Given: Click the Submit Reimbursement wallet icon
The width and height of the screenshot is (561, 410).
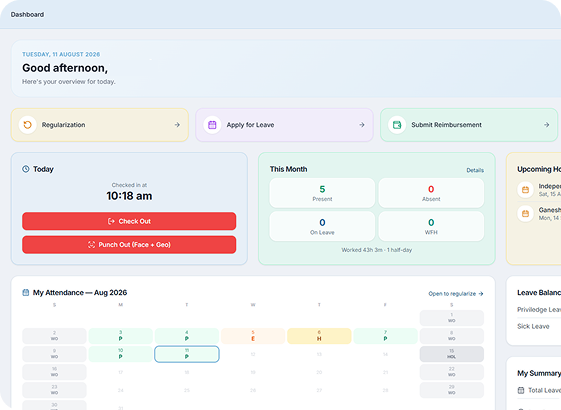Looking at the screenshot, I should click(397, 125).
